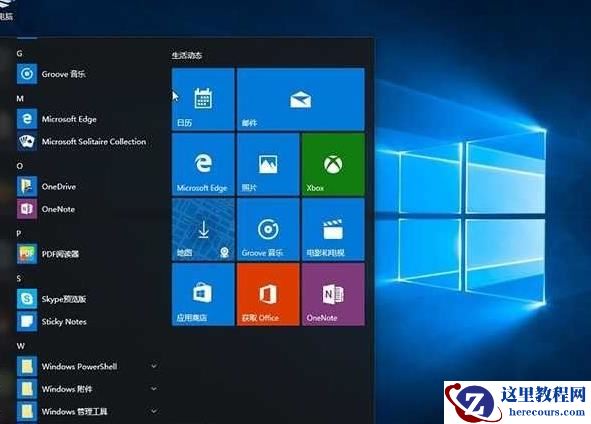The height and width of the screenshot is (424, 591).
Task: Click the PDF阅读器 icon in app list
Action: 27,254
